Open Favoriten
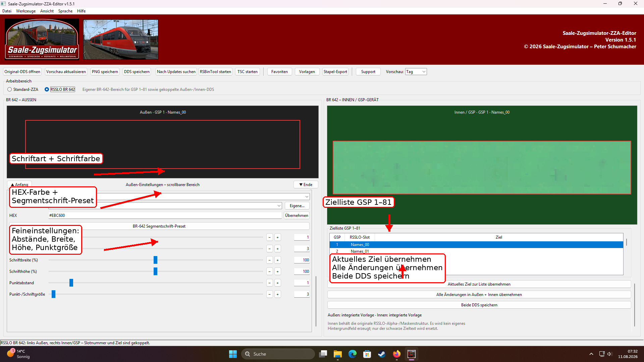644x362 pixels. (x=279, y=72)
